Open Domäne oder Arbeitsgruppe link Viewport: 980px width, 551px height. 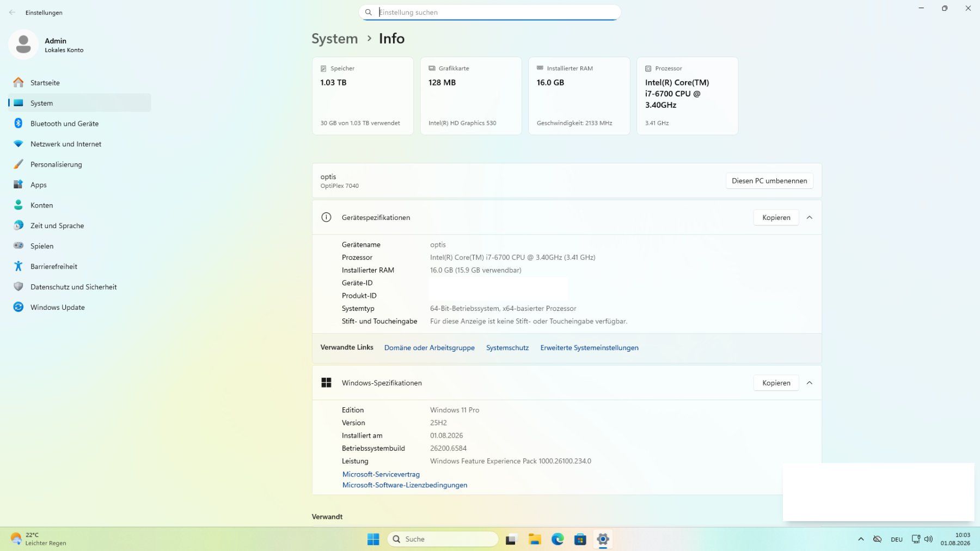[429, 348]
